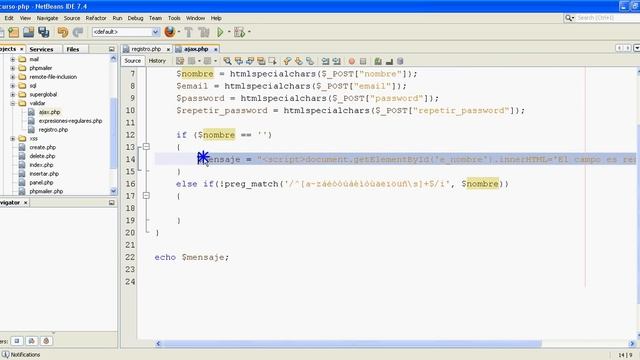Screen dimensions: 640x360
Task: Open Run Project dropdown arrow
Action: click(x=229, y=32)
